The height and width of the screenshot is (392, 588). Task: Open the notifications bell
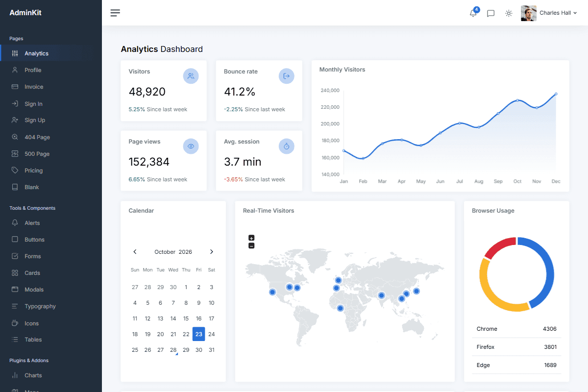(x=473, y=13)
